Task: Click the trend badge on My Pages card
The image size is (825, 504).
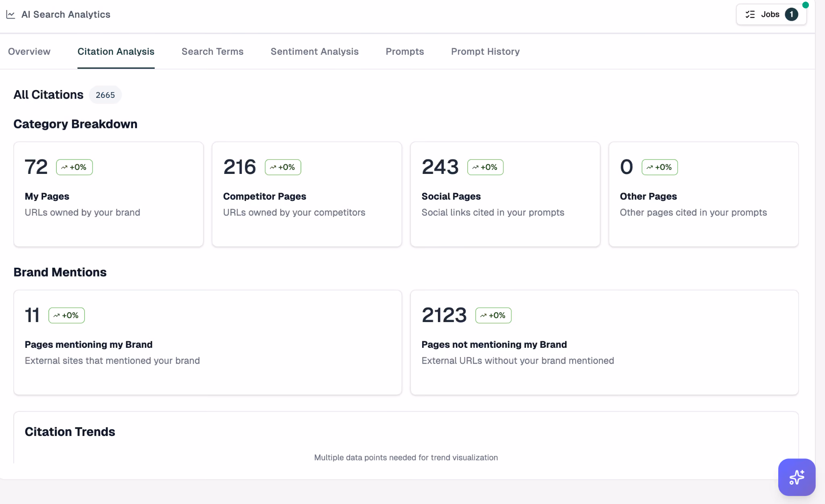Action: coord(75,167)
